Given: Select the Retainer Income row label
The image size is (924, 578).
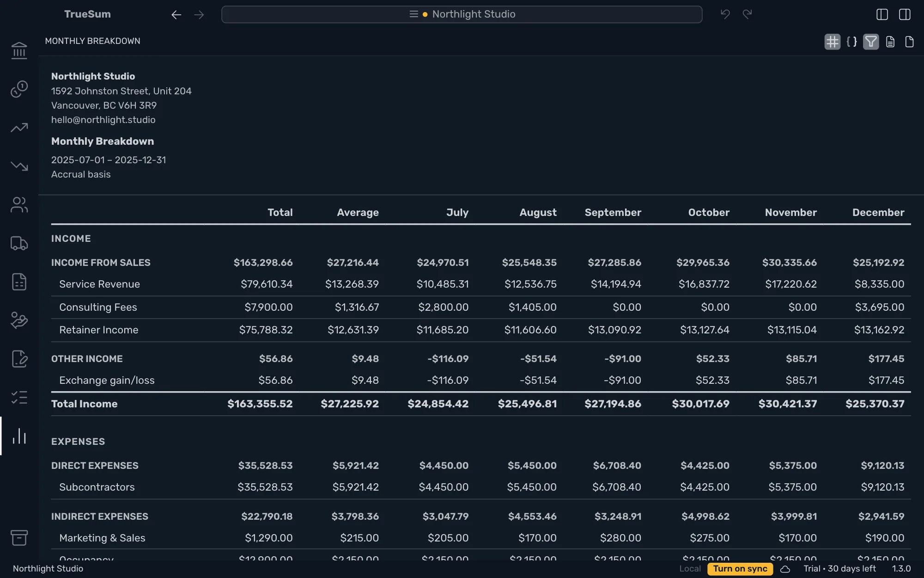Looking at the screenshot, I should point(99,330).
